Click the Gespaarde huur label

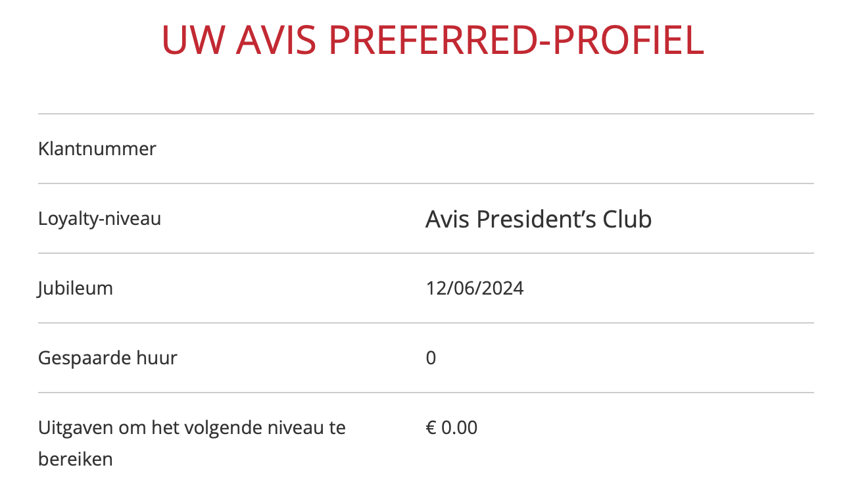click(108, 358)
